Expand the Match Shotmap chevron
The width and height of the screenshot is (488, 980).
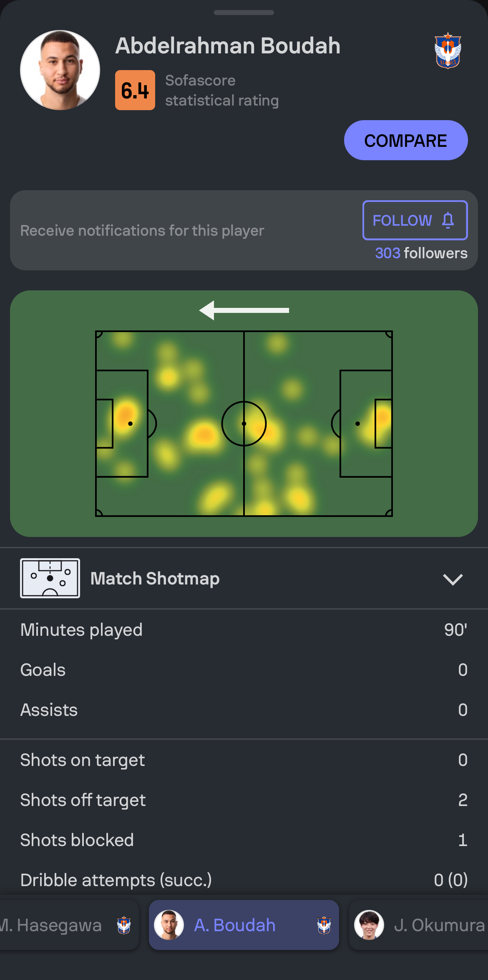pos(453,579)
